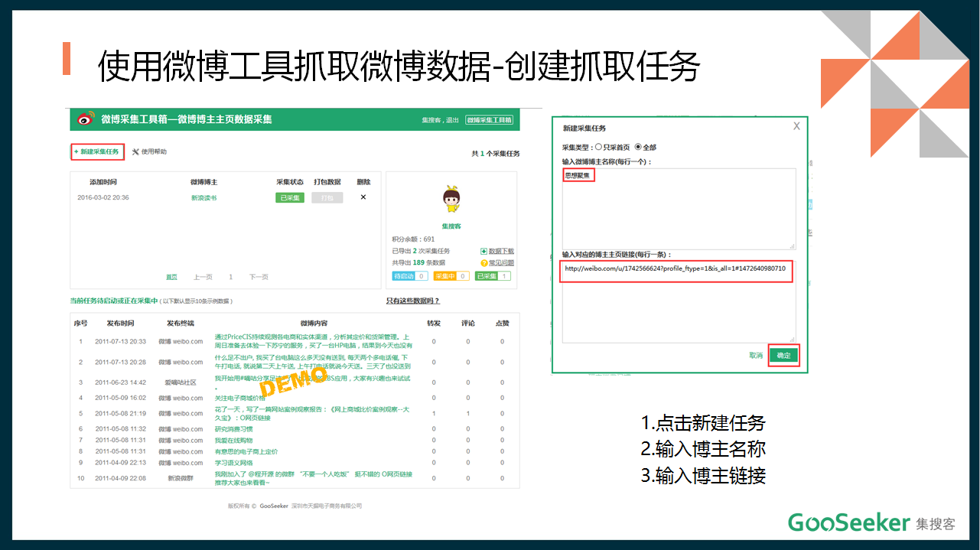This screenshot has height=550, width=980.
Task: Open weibo post starting 通过PriceCIS
Action: pos(313,341)
